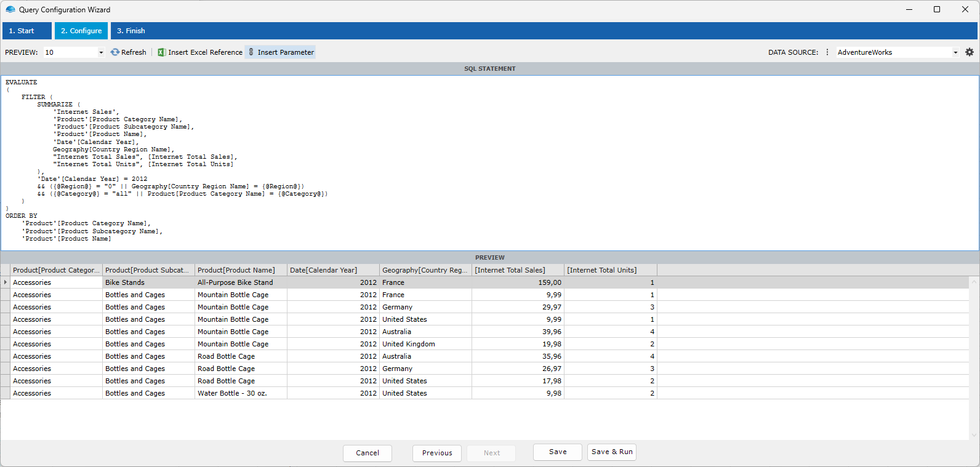Click the row indicator arrow of first row
This screenshot has width=980, height=467.
6,282
